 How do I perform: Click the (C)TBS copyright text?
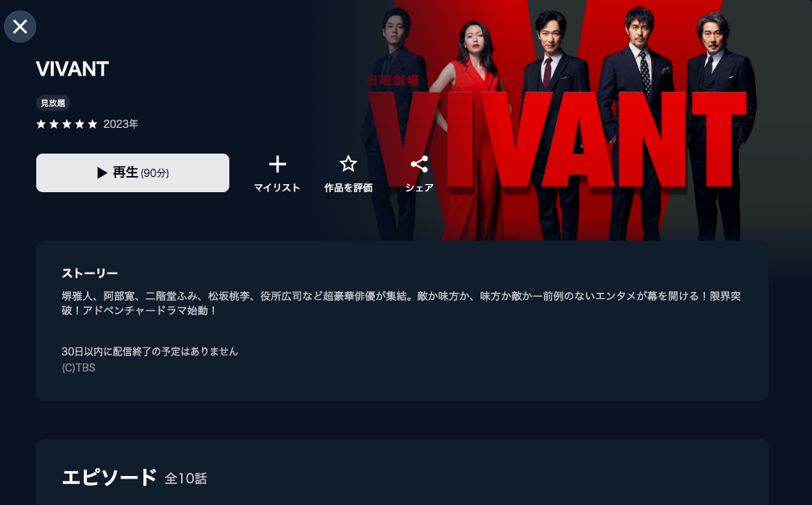pyautogui.click(x=78, y=367)
